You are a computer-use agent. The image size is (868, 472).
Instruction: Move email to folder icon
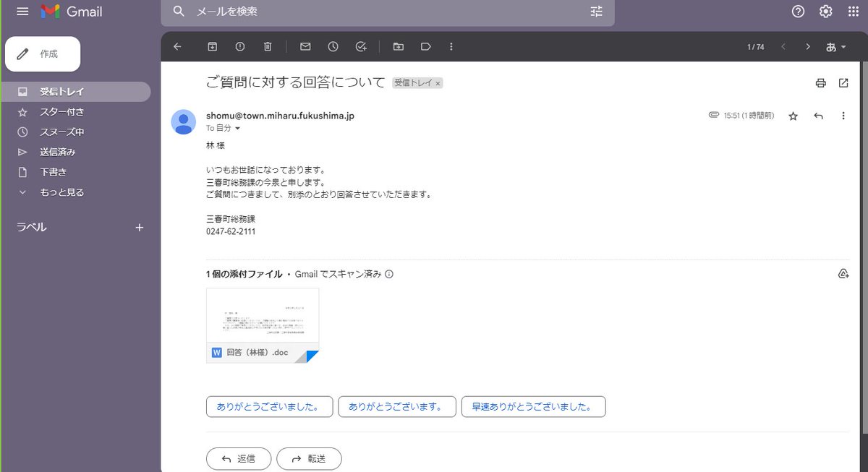(399, 46)
